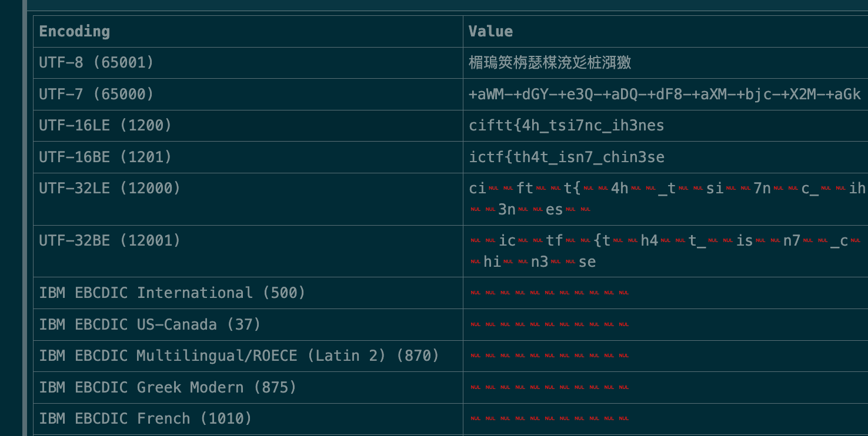Click the Encoding column header

[75, 32]
